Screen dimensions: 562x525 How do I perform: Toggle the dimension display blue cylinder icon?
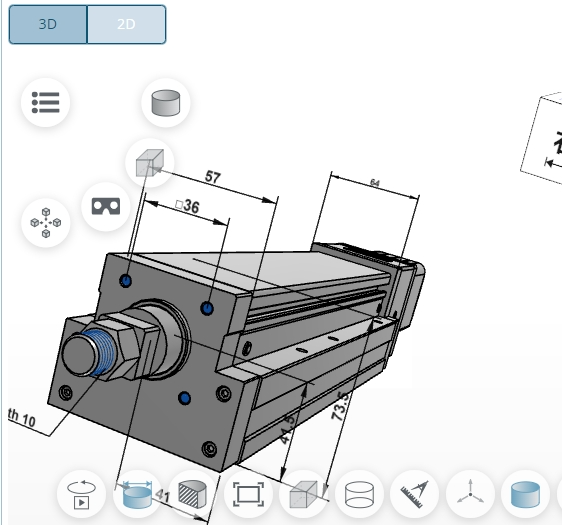137,495
